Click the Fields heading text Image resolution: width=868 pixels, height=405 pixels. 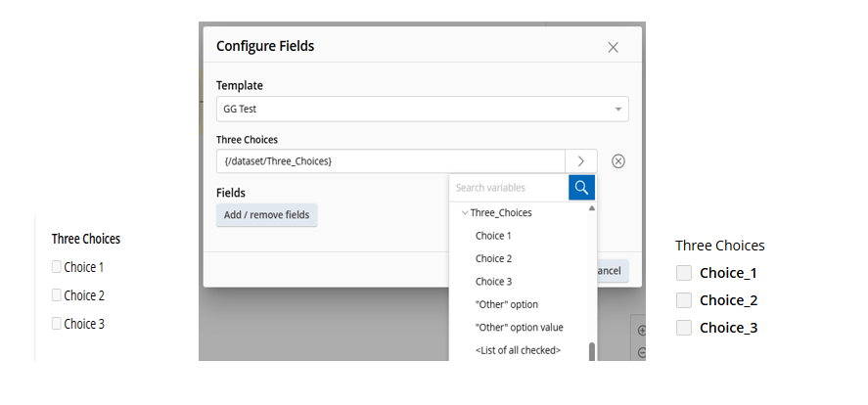(x=231, y=193)
